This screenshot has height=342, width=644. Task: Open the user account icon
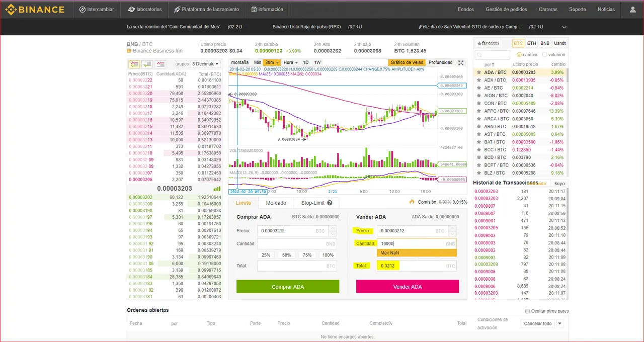coord(632,10)
